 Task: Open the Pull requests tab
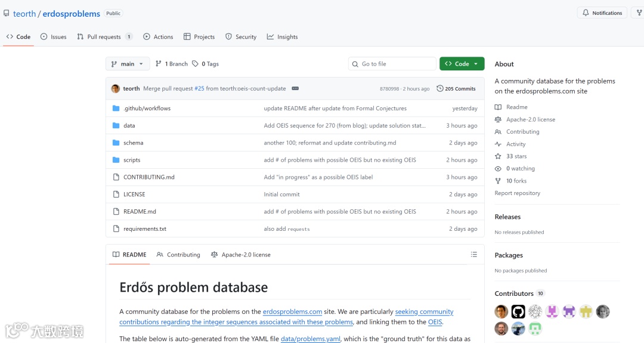tap(105, 36)
